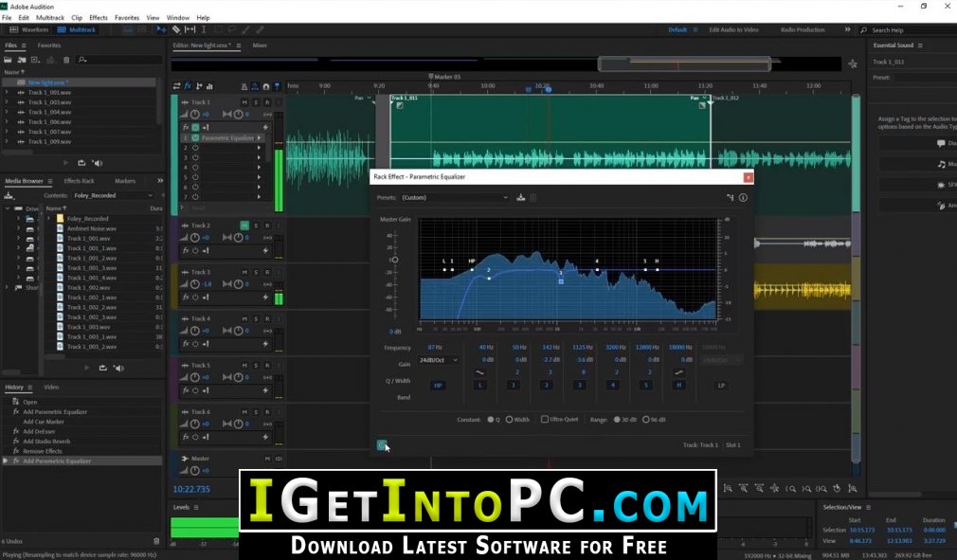
Task: Click the info icon in Parametric Equalizer
Action: coord(743,197)
